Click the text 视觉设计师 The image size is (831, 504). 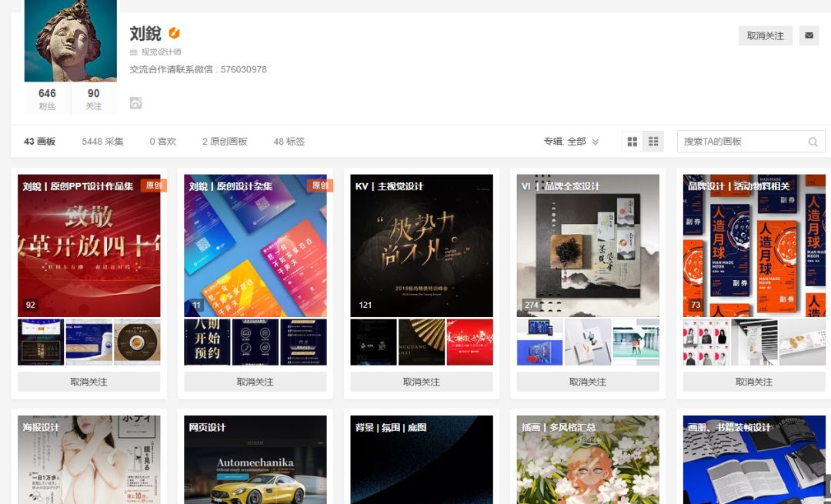[161, 52]
